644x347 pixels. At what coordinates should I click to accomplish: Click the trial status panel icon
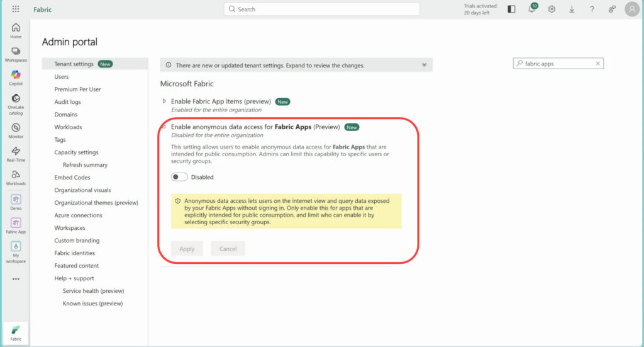coord(511,9)
